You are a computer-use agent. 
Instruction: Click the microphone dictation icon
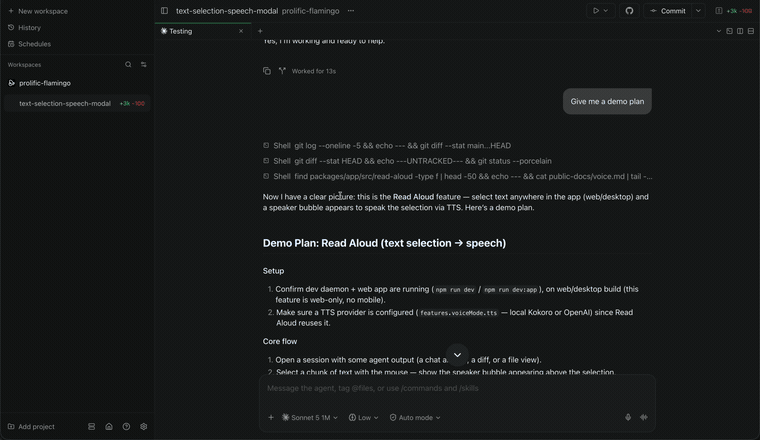(628, 417)
